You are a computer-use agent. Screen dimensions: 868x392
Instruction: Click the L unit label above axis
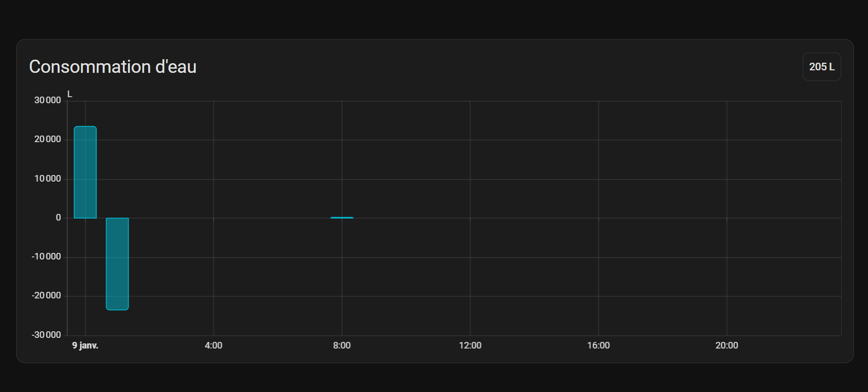(x=70, y=94)
